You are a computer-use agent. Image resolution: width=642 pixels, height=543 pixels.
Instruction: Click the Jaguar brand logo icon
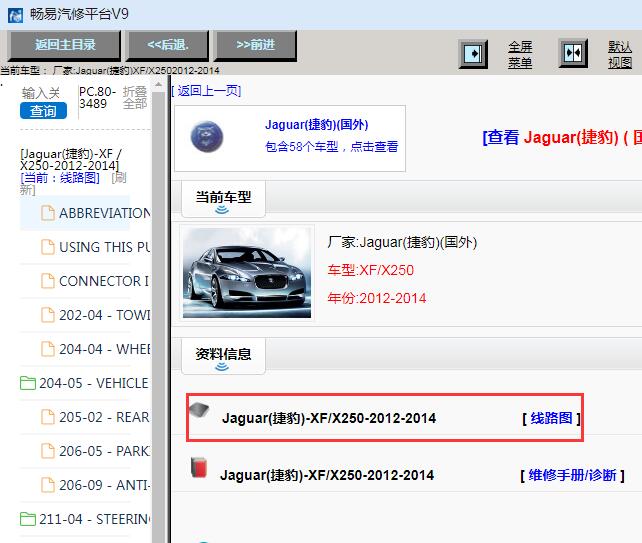click(207, 137)
